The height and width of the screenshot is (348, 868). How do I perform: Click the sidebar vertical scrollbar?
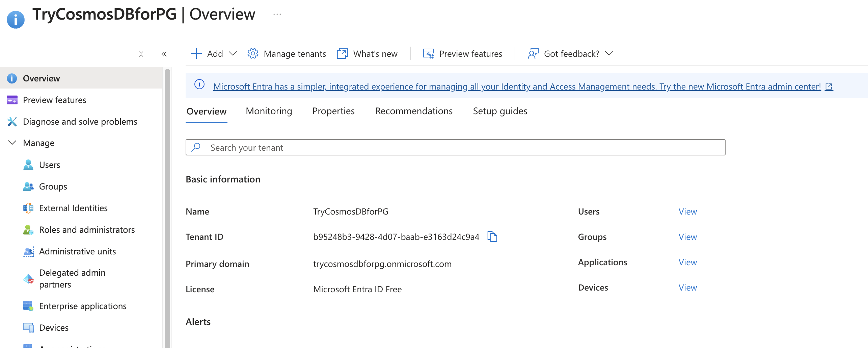pyautogui.click(x=167, y=208)
